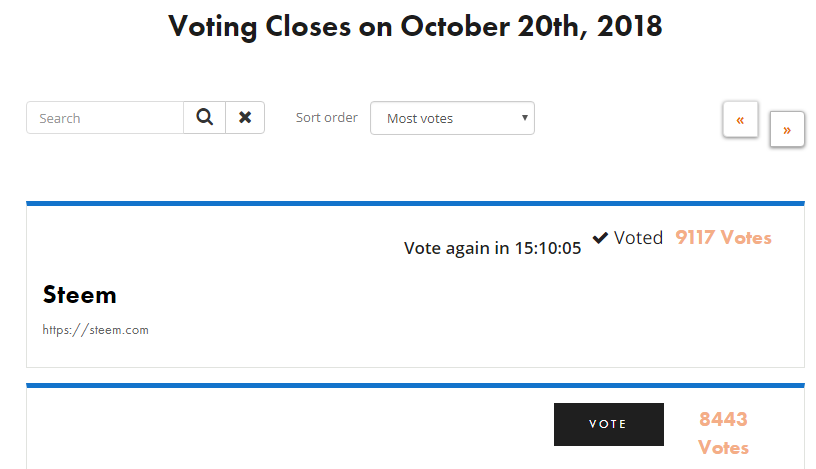
Task: Visit the https://steem.com link
Action: [96, 330]
